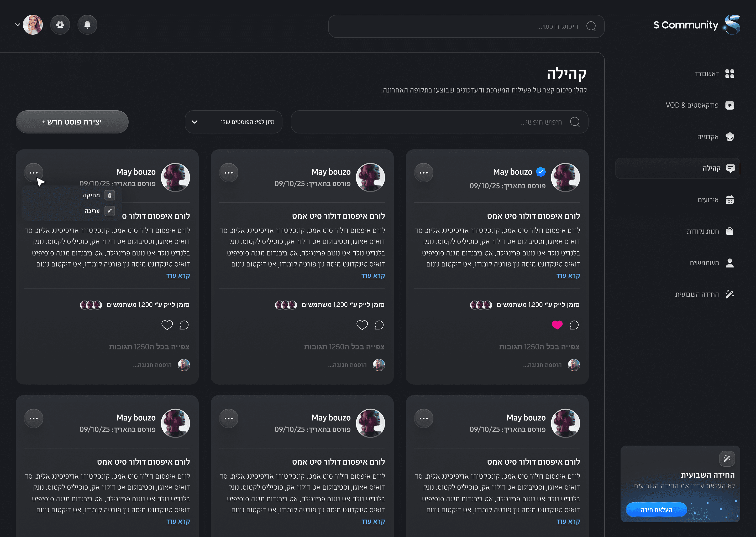The height and width of the screenshot is (537, 756).
Task: Open the notifications bell icon
Action: pos(87,25)
